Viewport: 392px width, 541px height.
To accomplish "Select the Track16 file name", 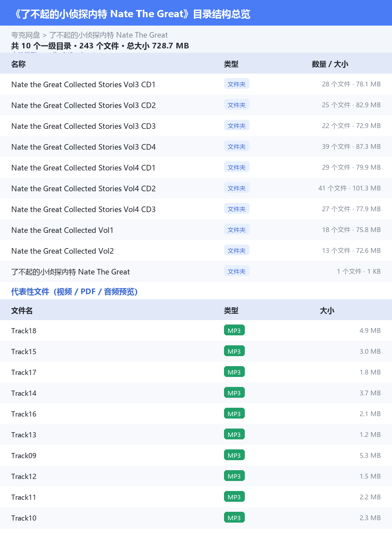I will [x=24, y=414].
